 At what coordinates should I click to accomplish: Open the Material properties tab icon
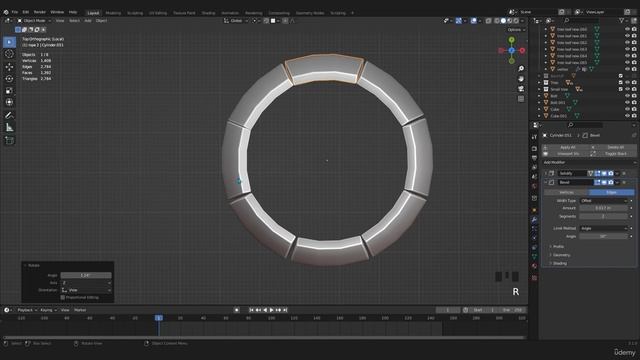click(x=534, y=266)
